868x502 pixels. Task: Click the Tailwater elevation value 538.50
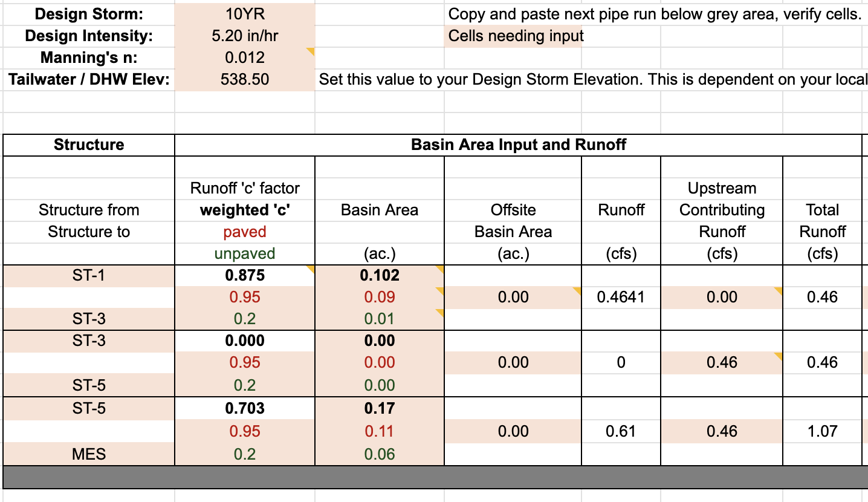(x=245, y=79)
